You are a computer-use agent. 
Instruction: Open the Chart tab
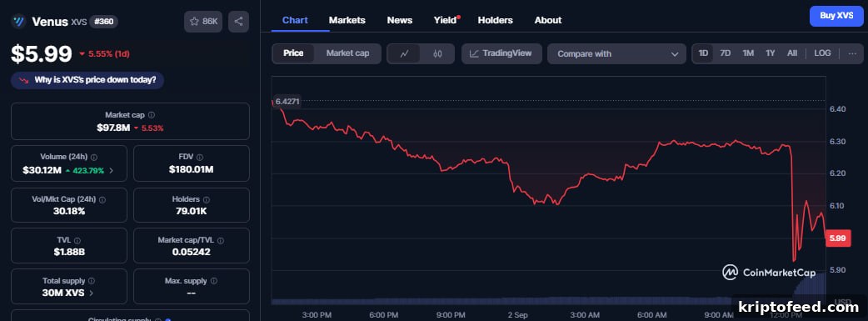coord(295,20)
